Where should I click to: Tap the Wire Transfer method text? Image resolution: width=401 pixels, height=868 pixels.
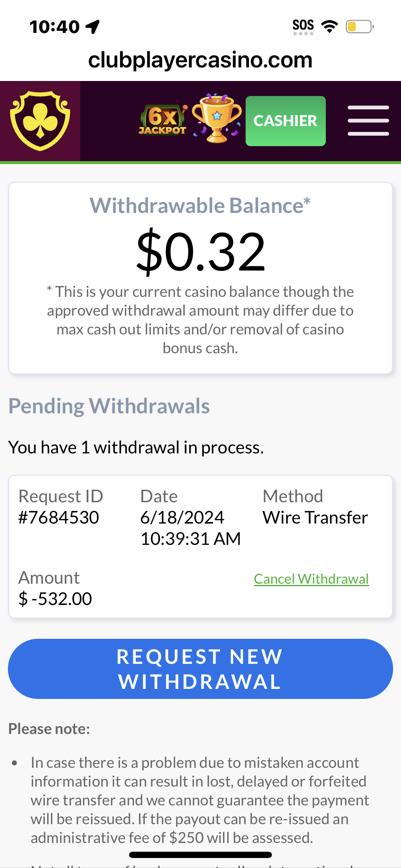pos(315,517)
